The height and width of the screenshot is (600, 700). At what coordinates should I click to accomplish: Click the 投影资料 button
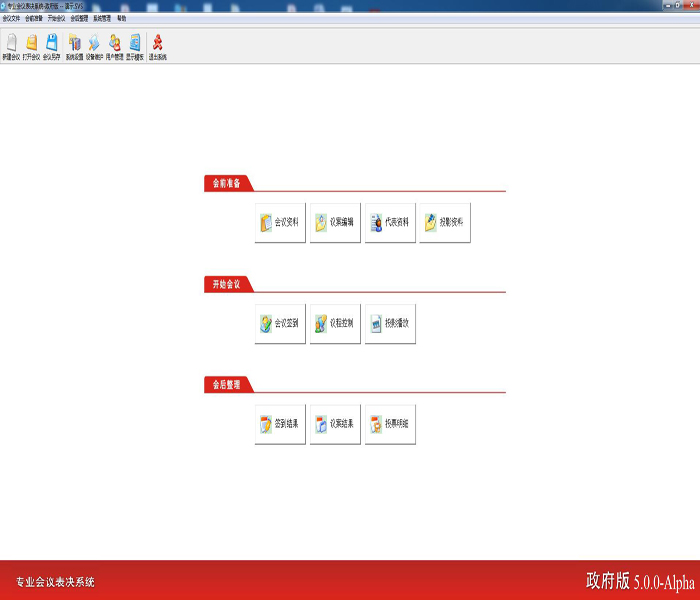click(x=445, y=223)
